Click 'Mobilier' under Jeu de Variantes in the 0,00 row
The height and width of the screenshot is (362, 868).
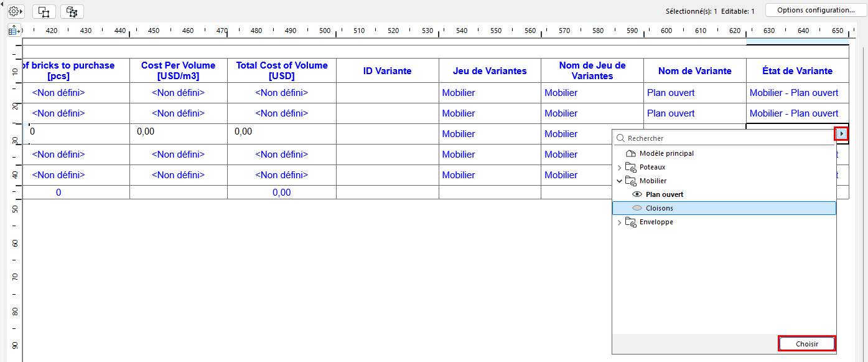pyautogui.click(x=459, y=134)
